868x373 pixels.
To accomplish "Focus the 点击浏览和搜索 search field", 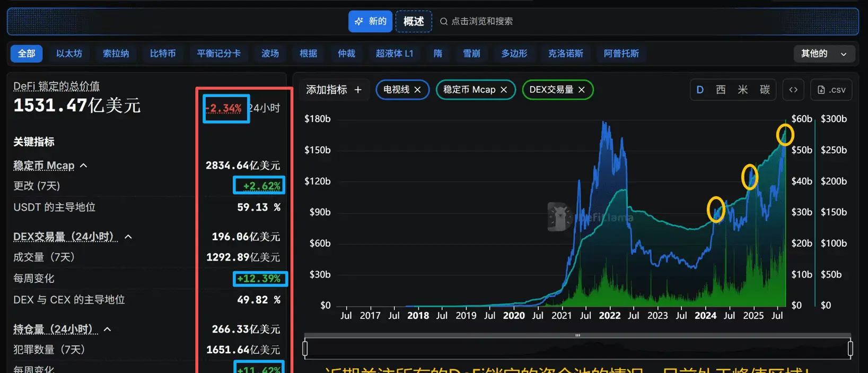I will (476, 21).
